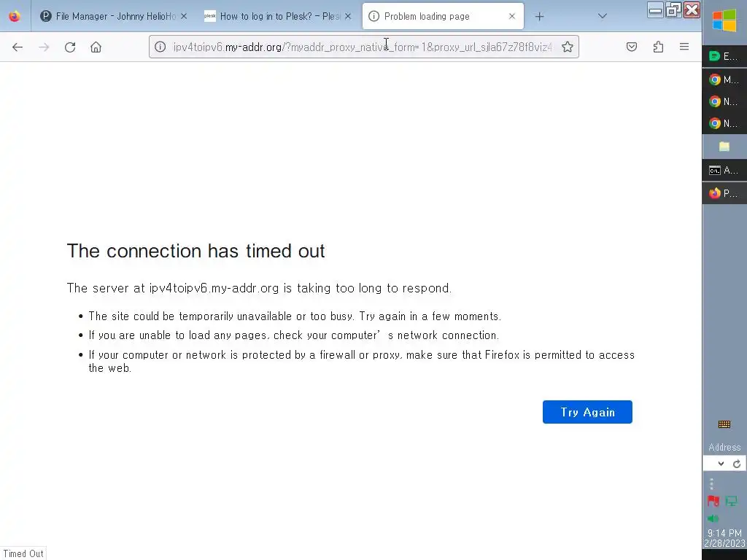Click the 'The connection has timed out' heading
This screenshot has height=560, width=747.
pos(196,251)
